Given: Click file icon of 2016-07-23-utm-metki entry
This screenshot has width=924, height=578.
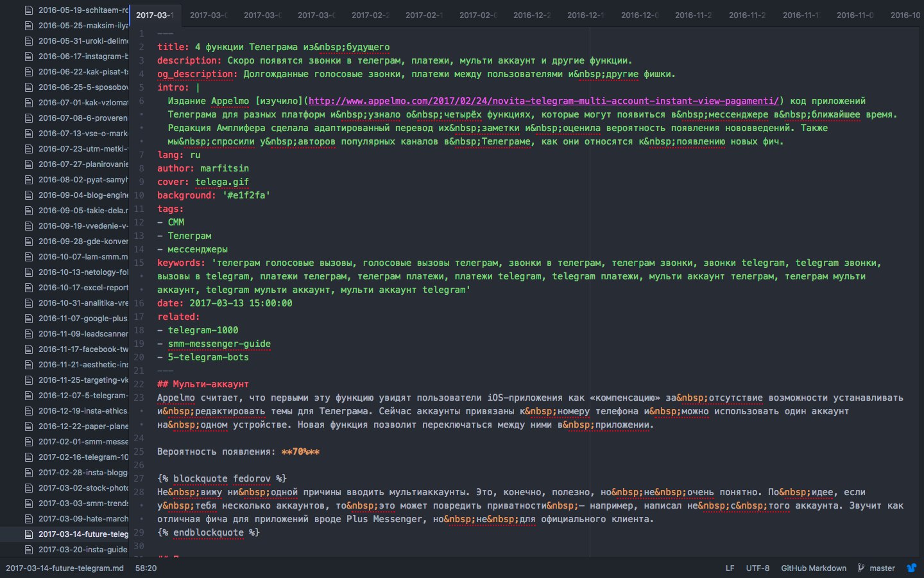Looking at the screenshot, I should click(x=28, y=148).
